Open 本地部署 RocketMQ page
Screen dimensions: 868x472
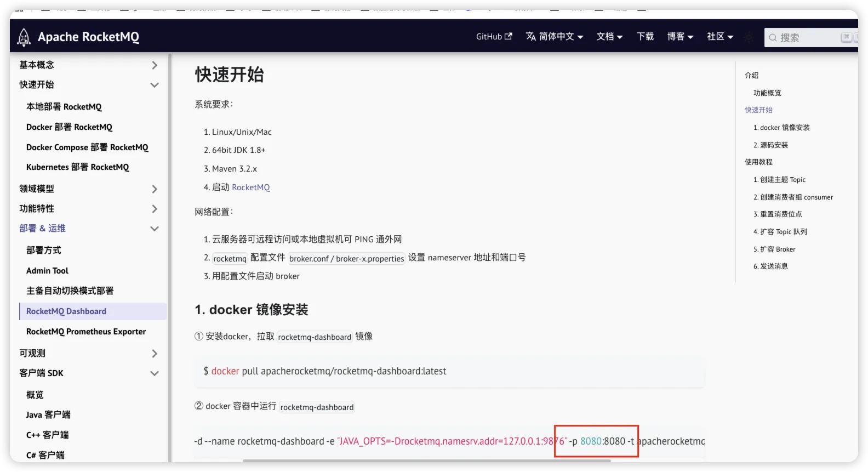[x=64, y=107]
